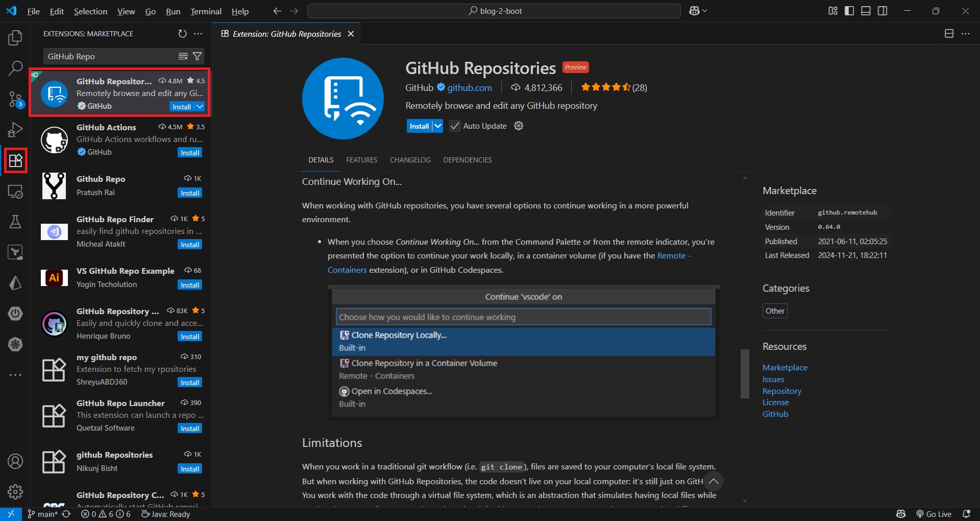This screenshot has width=980, height=521.
Task: Go back with the navigation arrow
Action: click(x=277, y=11)
